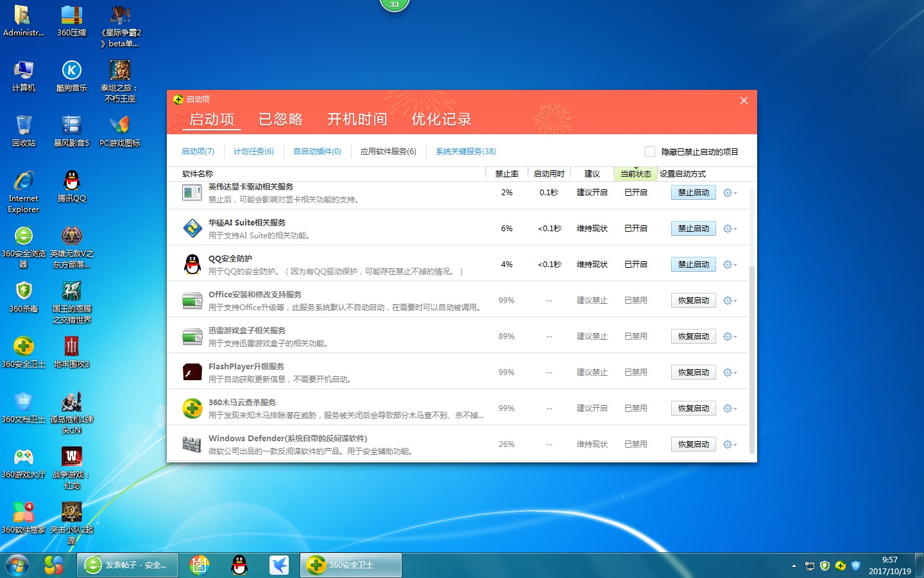
Task: Open 腾讯QQ desktop shortcut
Action: coord(72,187)
